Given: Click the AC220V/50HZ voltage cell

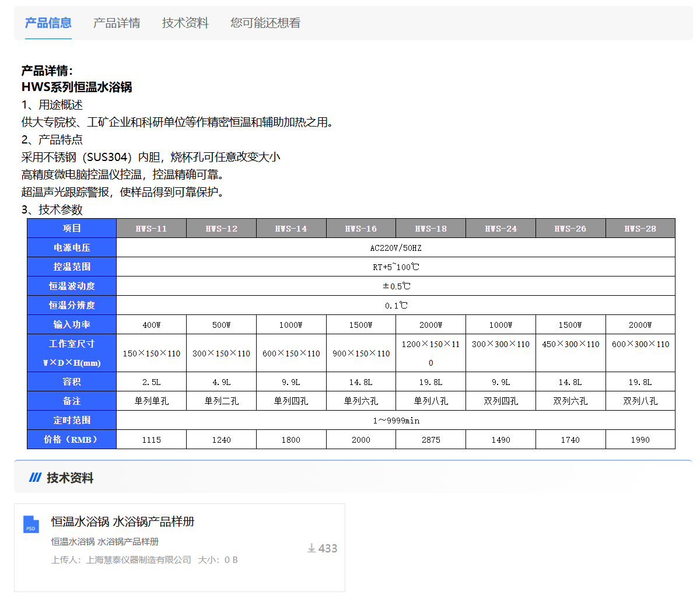Looking at the screenshot, I should [395, 248].
